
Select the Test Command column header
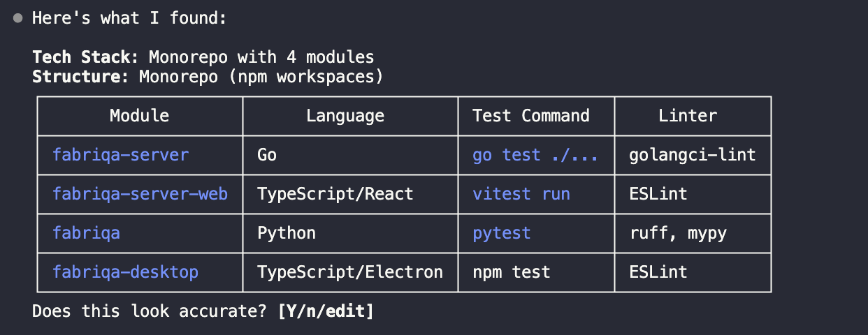pos(531,115)
